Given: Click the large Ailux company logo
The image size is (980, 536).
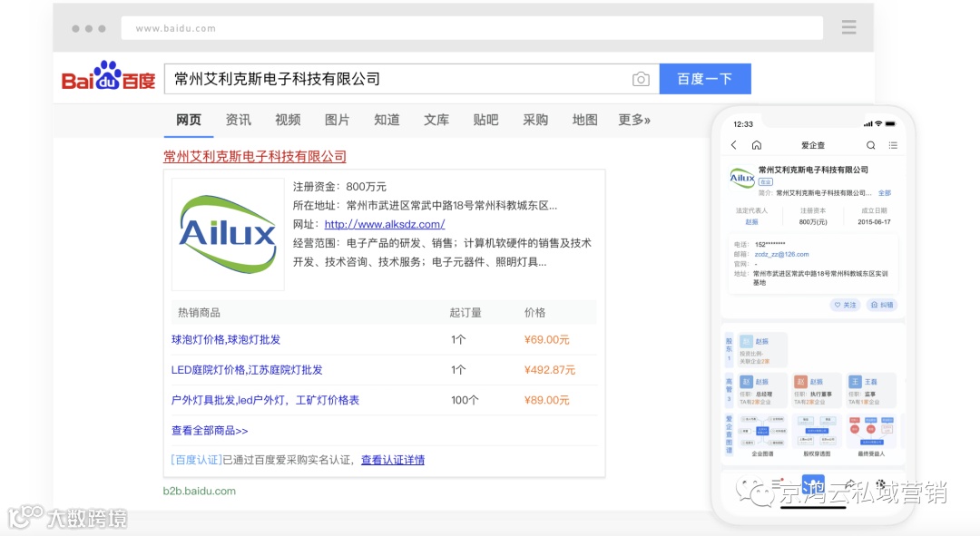Looking at the screenshot, I should [228, 234].
